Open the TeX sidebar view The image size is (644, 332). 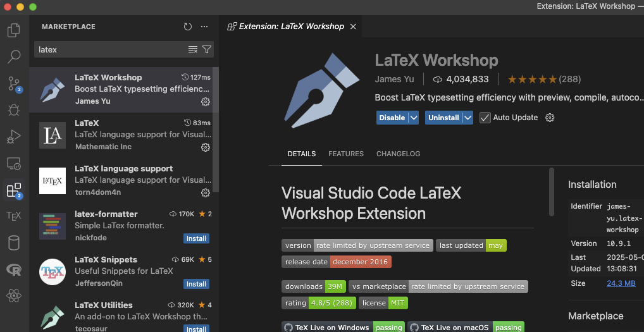(x=14, y=216)
